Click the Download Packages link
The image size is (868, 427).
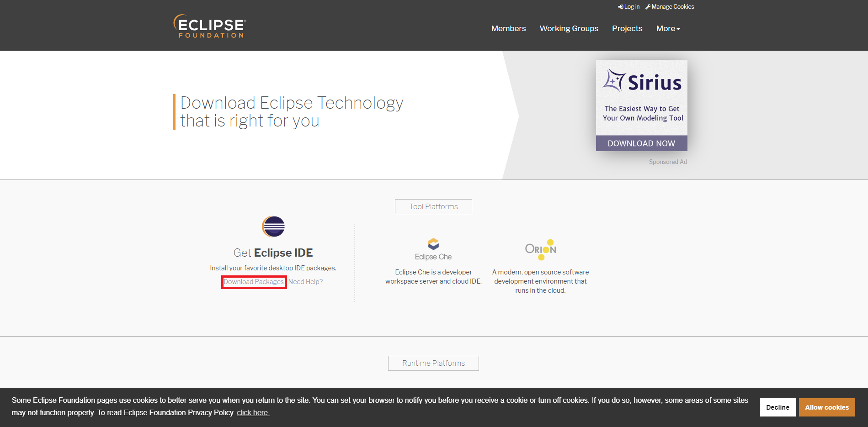(254, 282)
